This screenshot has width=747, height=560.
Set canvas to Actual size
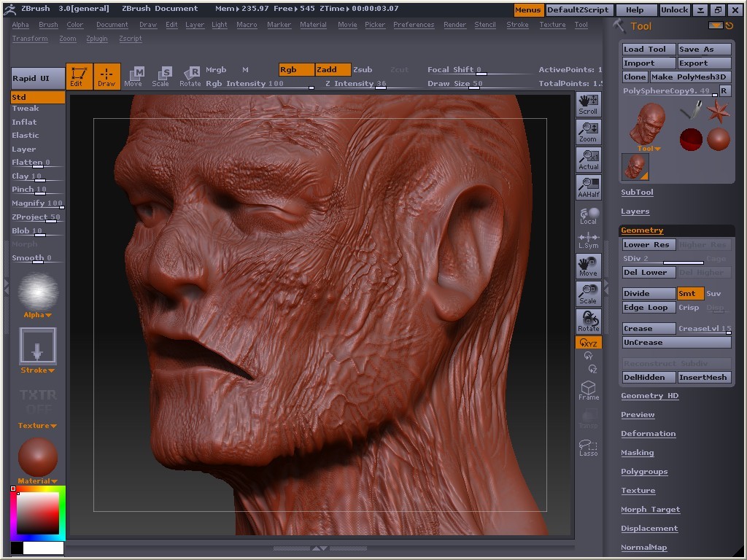[589, 160]
